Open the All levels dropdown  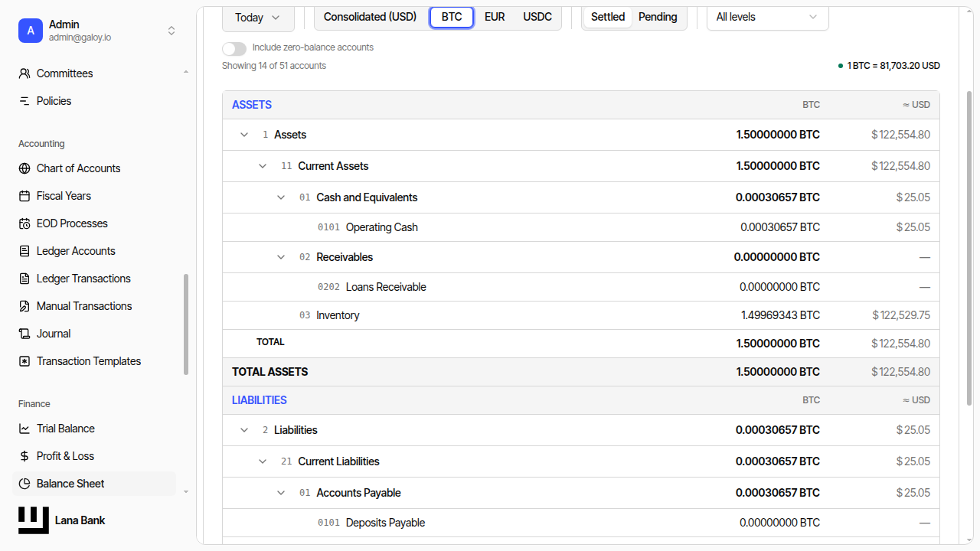coord(768,17)
